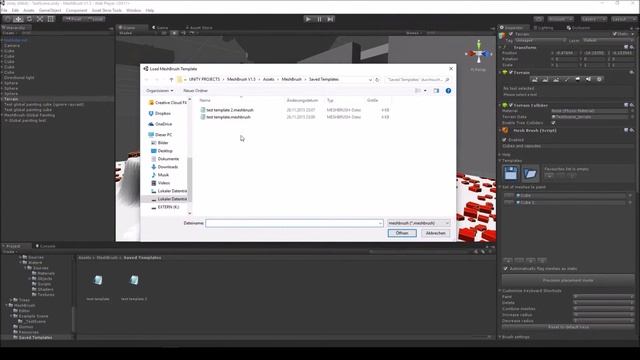
Task: Select Dokumente in dialog sidebar
Action: pyautogui.click(x=165, y=159)
